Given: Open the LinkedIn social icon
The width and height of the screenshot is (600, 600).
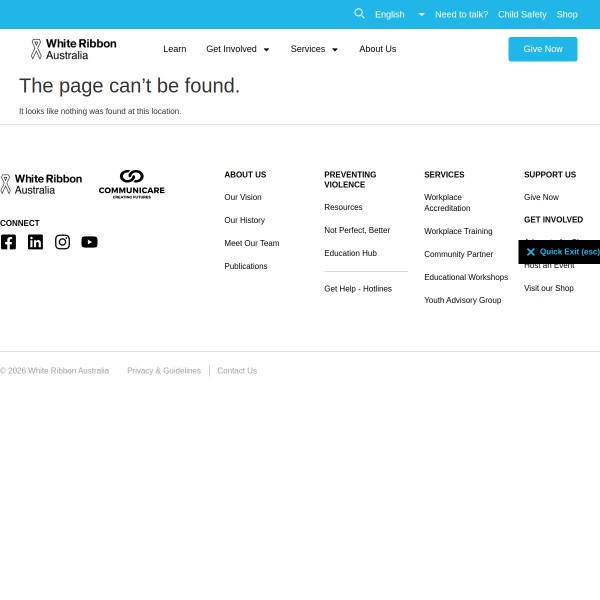Looking at the screenshot, I should tap(35, 242).
